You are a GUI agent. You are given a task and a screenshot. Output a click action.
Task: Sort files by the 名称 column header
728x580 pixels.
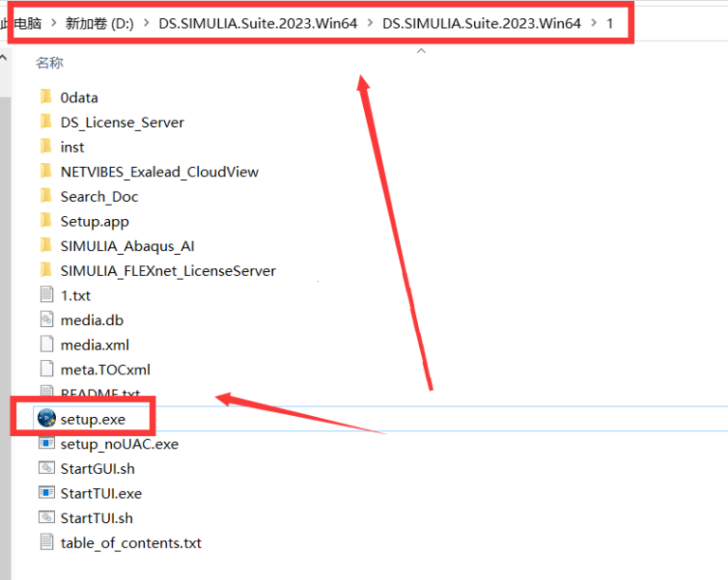click(49, 63)
